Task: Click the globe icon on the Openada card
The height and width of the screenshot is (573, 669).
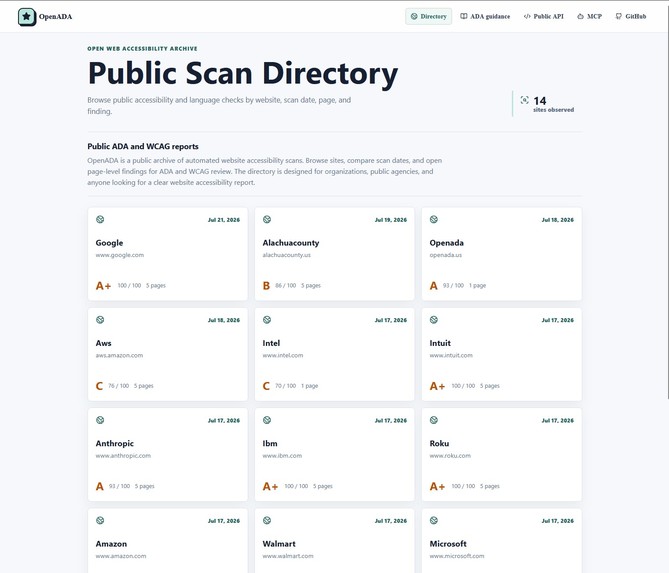Action: (x=433, y=219)
